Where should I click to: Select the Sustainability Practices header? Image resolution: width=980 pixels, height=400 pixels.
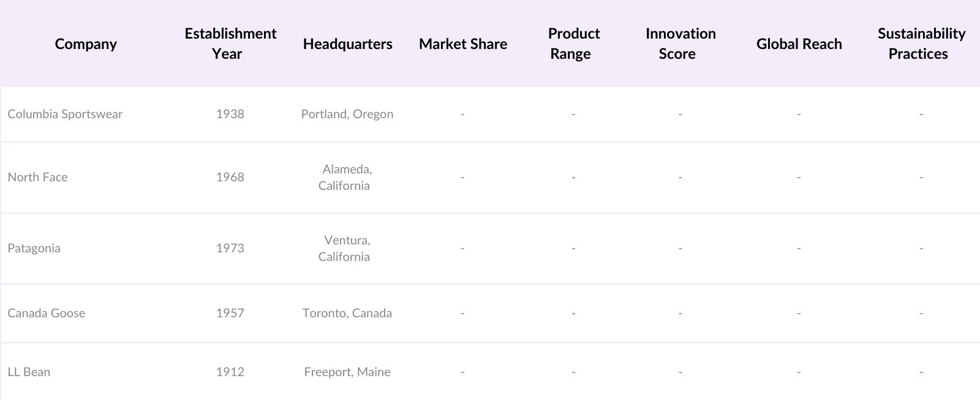(921, 43)
